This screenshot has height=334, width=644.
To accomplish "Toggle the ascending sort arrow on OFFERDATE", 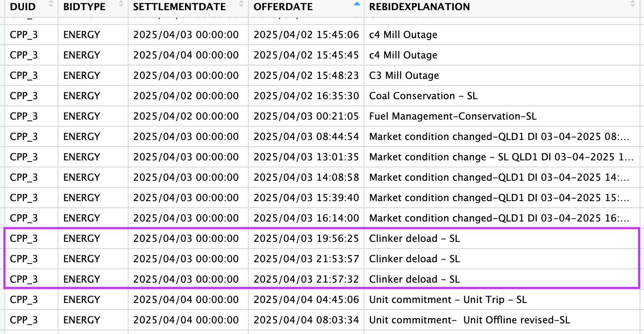I will coord(357,4).
